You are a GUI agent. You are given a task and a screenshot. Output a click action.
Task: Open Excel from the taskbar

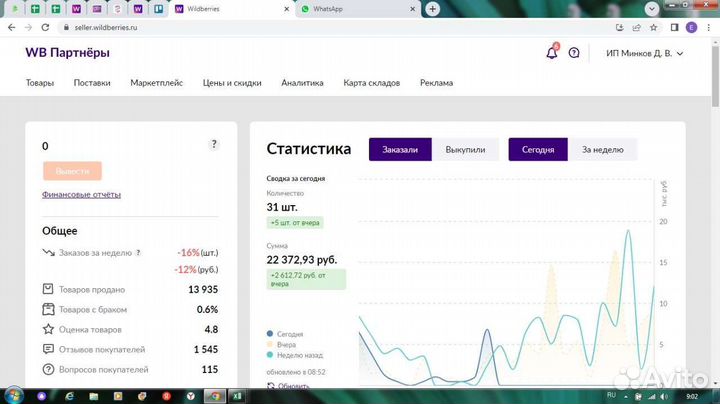pyautogui.click(x=237, y=396)
